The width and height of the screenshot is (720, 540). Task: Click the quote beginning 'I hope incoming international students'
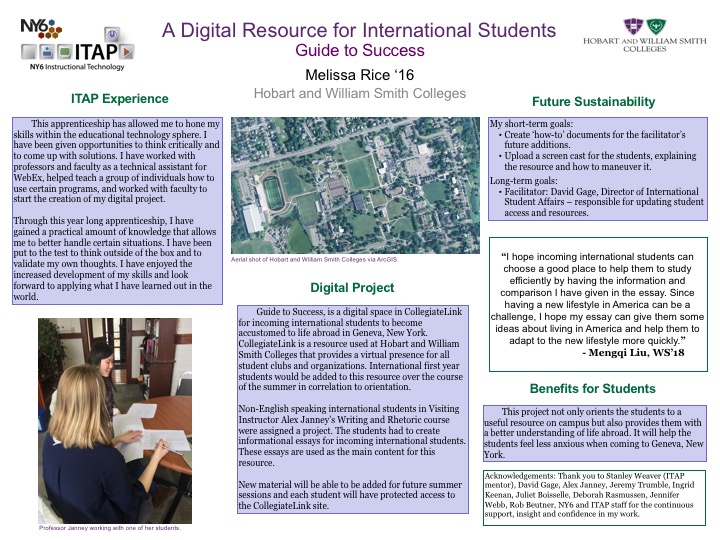pyautogui.click(x=597, y=298)
